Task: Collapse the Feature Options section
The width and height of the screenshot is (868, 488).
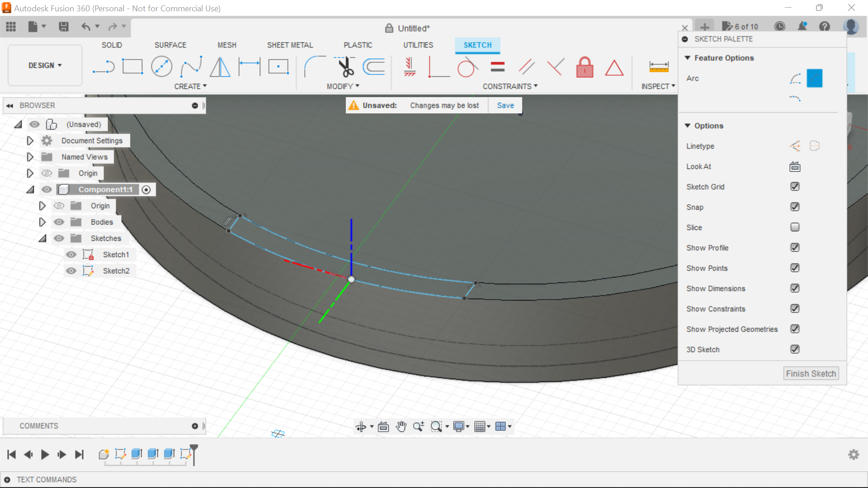Action: point(688,58)
